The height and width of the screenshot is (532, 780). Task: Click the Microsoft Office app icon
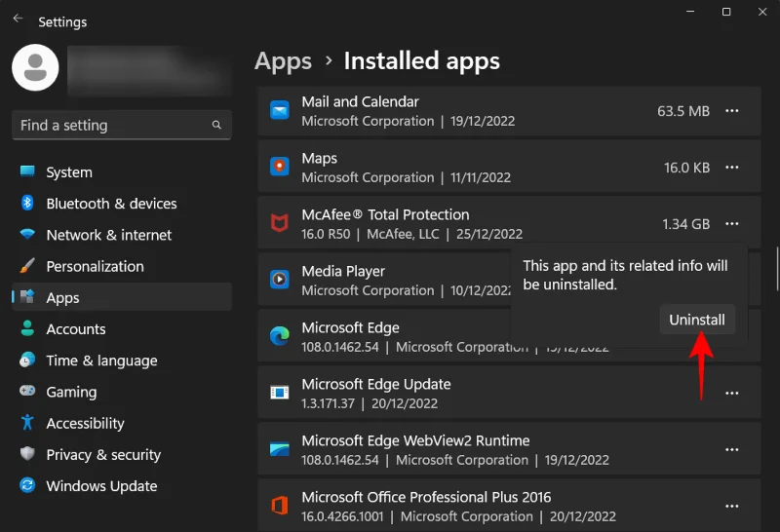[280, 506]
